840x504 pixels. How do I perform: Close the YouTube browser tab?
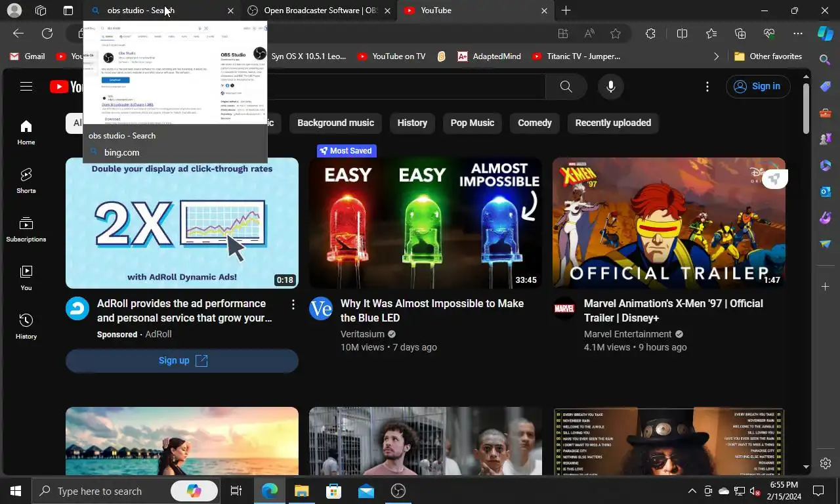click(x=544, y=10)
